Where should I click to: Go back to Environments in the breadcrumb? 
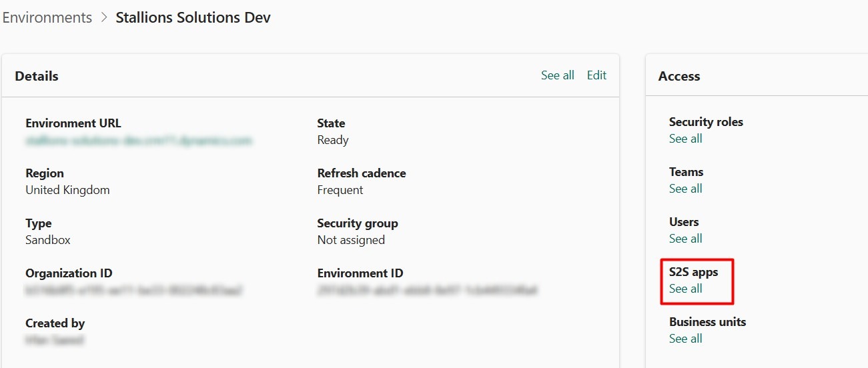coord(47,18)
